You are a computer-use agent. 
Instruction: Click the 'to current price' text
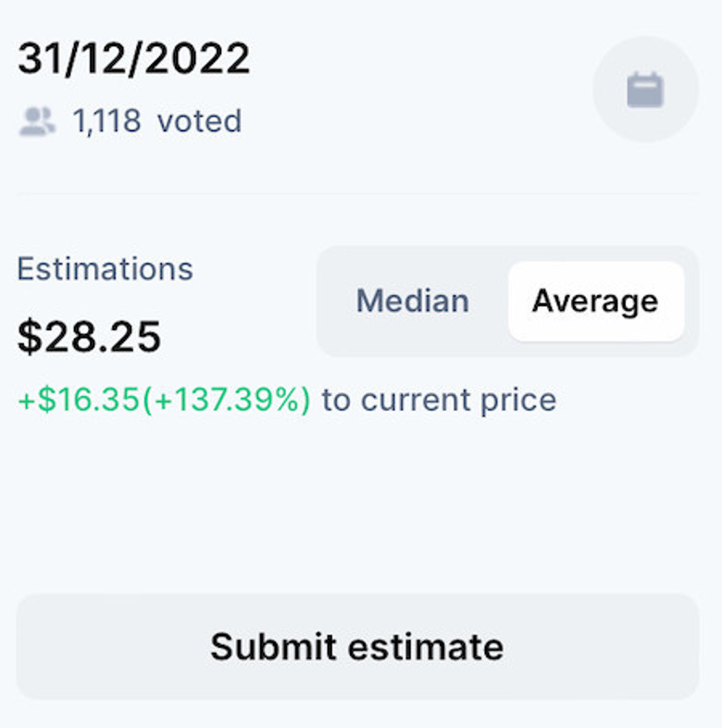(439, 400)
